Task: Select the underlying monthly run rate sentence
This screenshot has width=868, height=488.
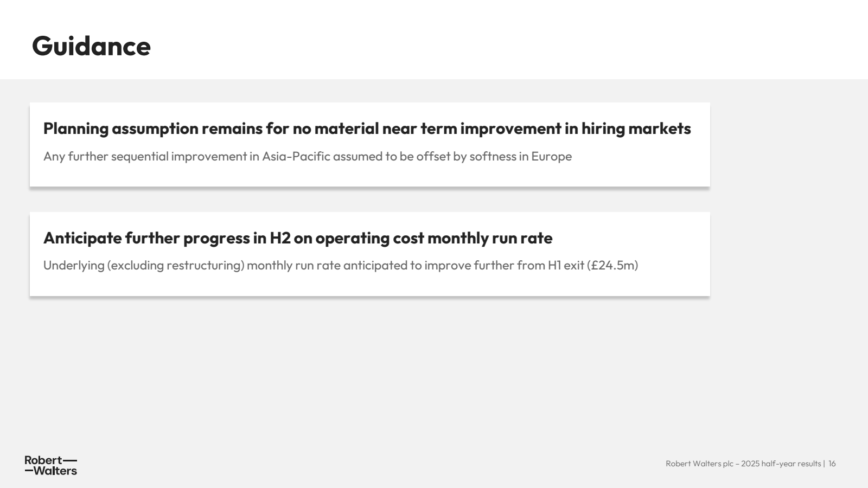Action: point(341,265)
